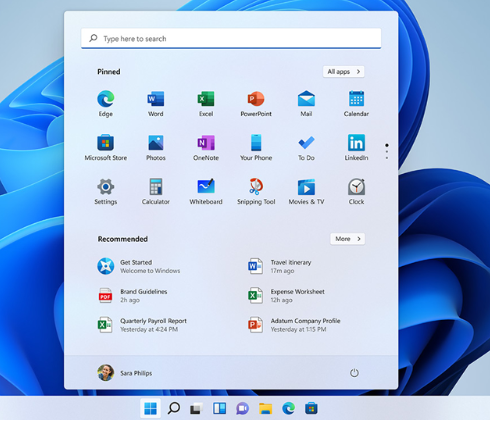The width and height of the screenshot is (490, 424).
Task: Open Task View on taskbar
Action: point(196,408)
